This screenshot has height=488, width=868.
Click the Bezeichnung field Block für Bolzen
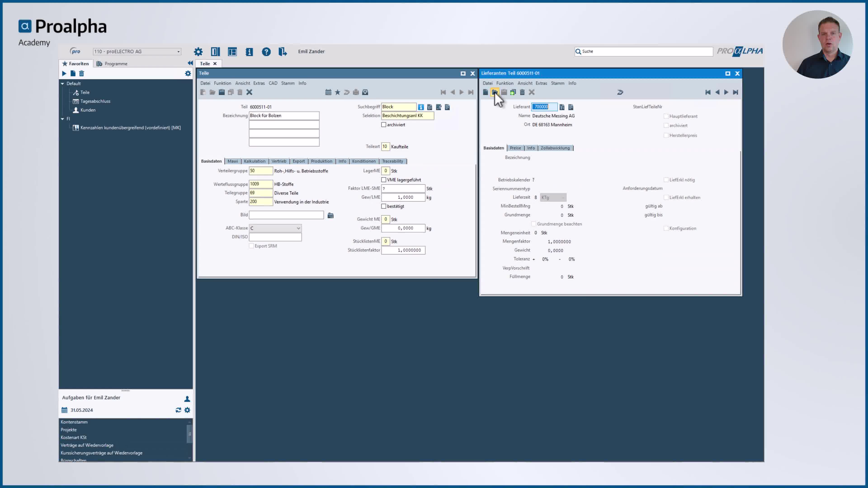[284, 116]
